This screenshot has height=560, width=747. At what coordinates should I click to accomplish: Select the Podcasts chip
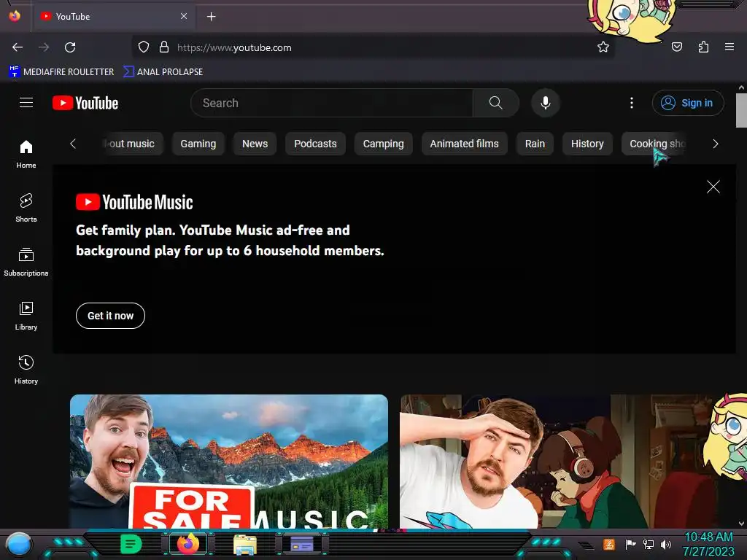pos(315,144)
